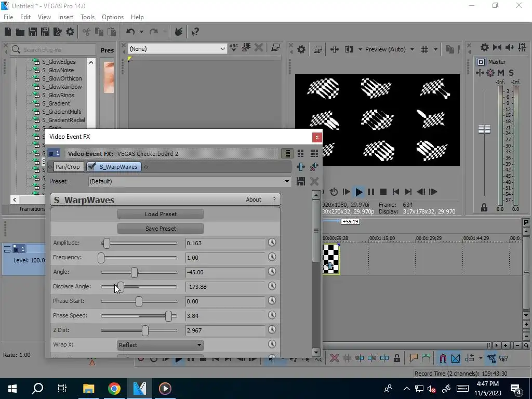Insert marker with orange speech icon
This screenshot has width=532, height=399.
click(x=414, y=358)
